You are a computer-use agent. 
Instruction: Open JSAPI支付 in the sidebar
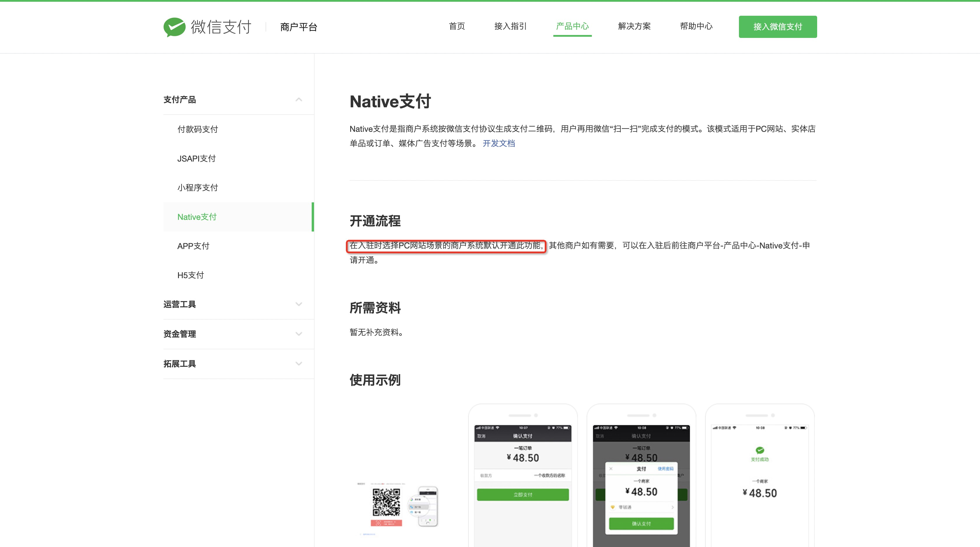click(x=196, y=159)
